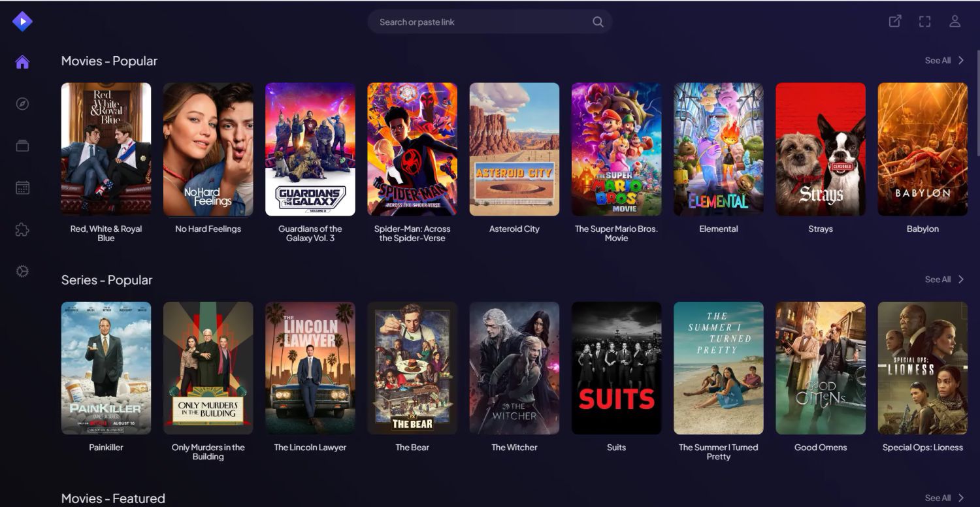The image size is (980, 507).
Task: Open the Calendar icon in sidebar
Action: [22, 188]
